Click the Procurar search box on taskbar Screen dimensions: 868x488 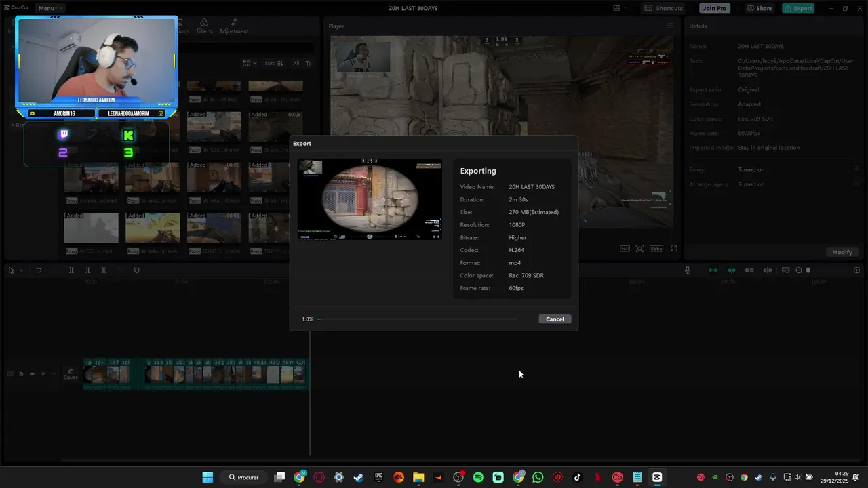coord(244,477)
